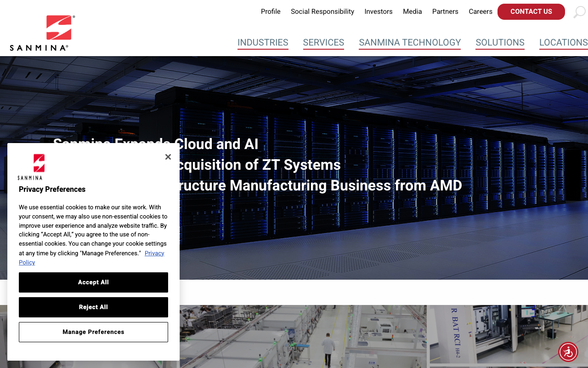
Task: Open the Locations menu
Action: click(564, 43)
